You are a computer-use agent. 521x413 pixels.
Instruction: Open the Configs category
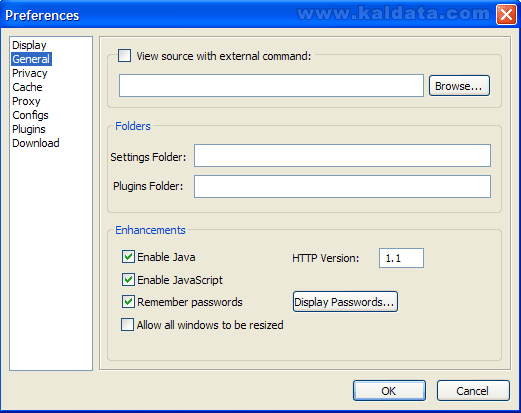click(x=30, y=115)
